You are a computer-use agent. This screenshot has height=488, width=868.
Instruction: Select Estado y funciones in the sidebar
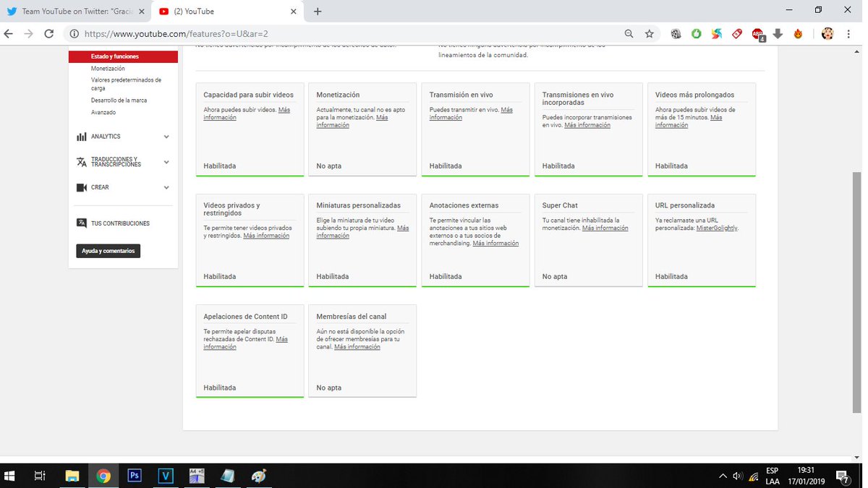point(123,56)
